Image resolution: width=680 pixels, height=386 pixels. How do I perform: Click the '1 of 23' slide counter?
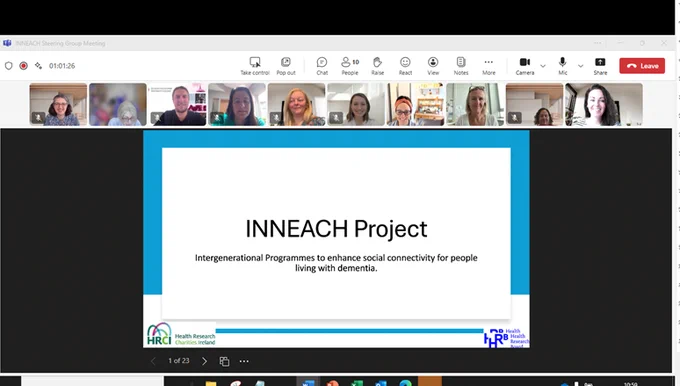(179, 360)
